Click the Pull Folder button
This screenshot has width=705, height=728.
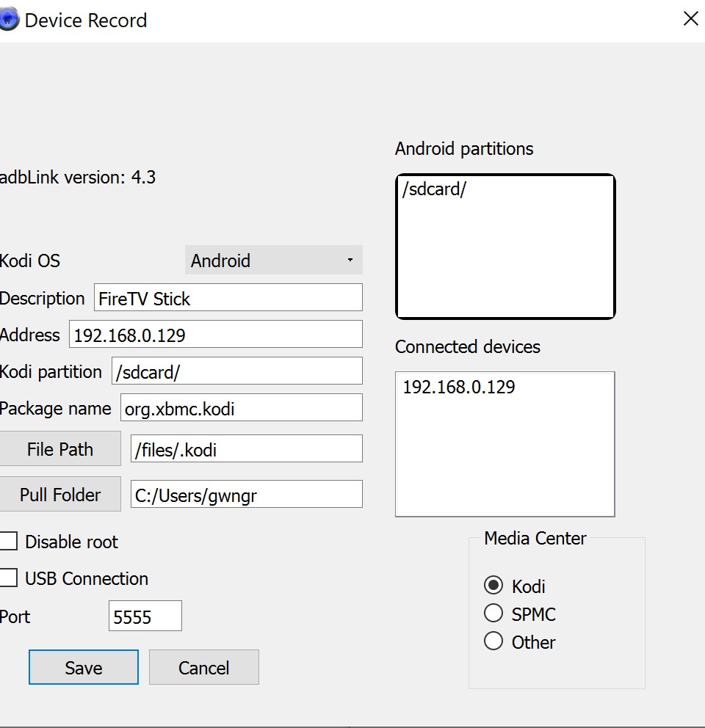click(60, 494)
